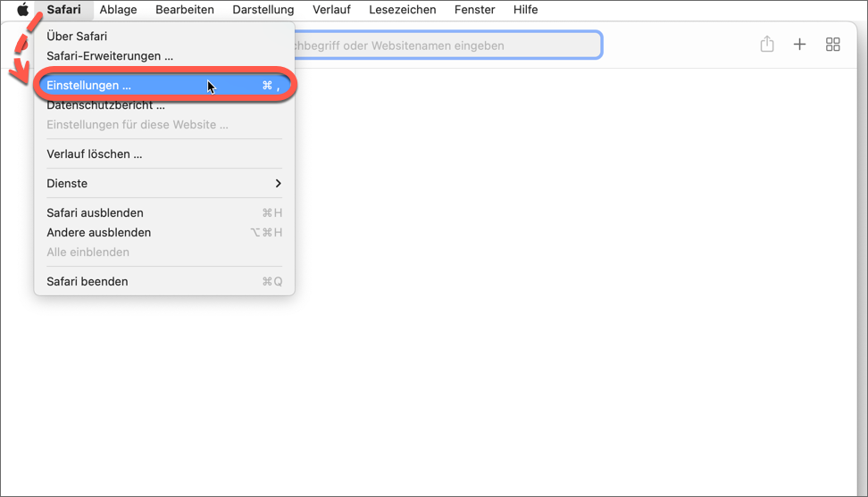
Task: Select Einstellungen … menu entry
Action: (164, 85)
